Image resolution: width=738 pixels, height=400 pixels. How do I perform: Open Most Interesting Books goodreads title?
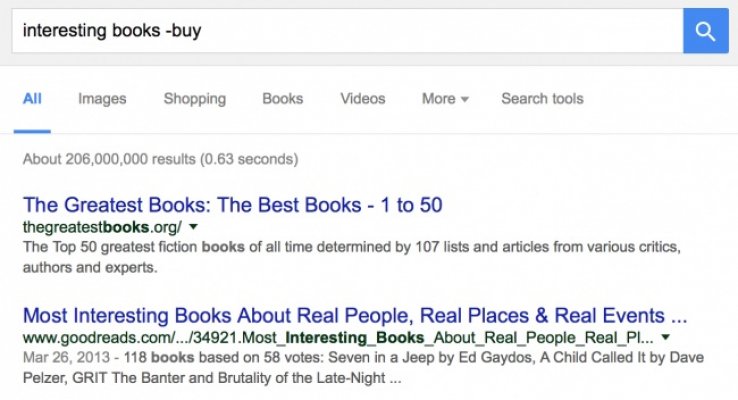354,314
